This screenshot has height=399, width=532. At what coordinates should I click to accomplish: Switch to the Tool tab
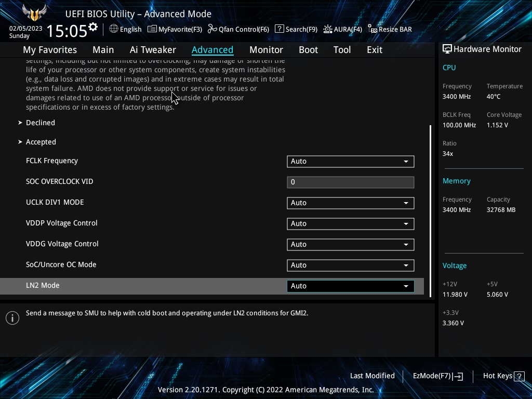click(x=342, y=50)
